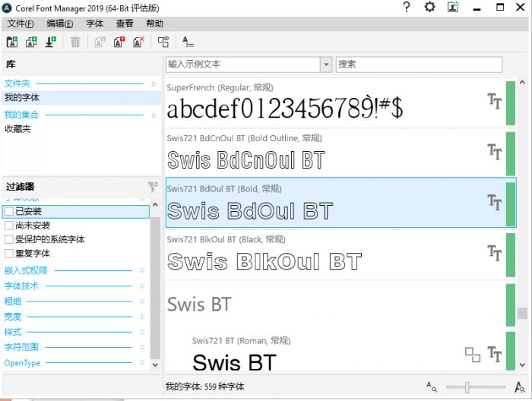This screenshot has height=401, width=532.
Task: Click TrueType icon on Swis721 BdOul row
Action: (x=494, y=202)
